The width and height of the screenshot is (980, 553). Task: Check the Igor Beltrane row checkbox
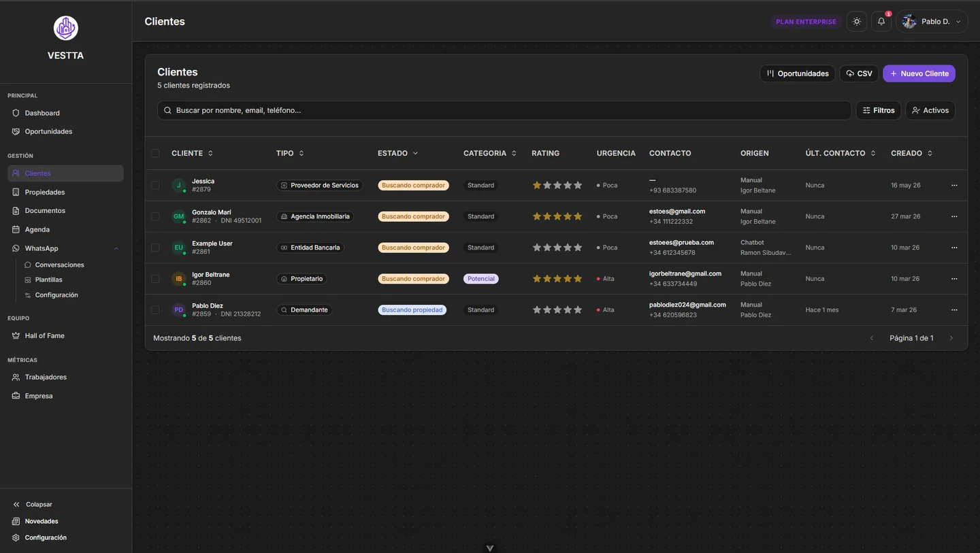pos(155,279)
